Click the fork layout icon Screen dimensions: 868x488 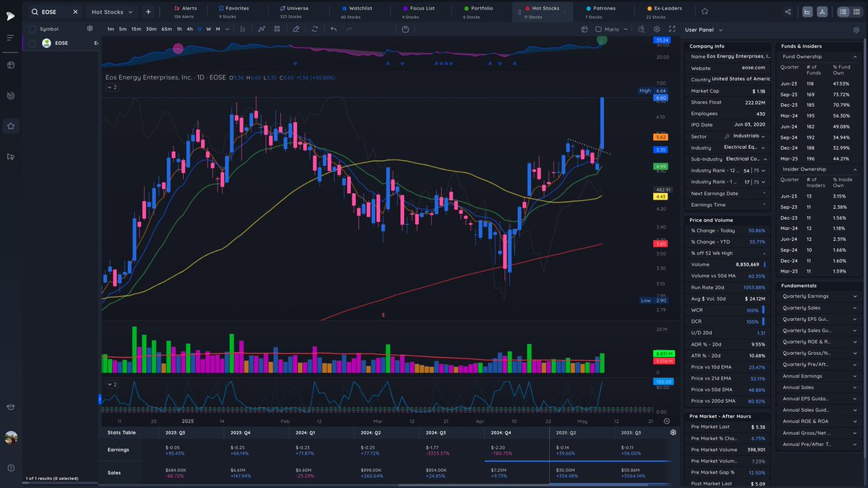pyautogui.click(x=822, y=12)
